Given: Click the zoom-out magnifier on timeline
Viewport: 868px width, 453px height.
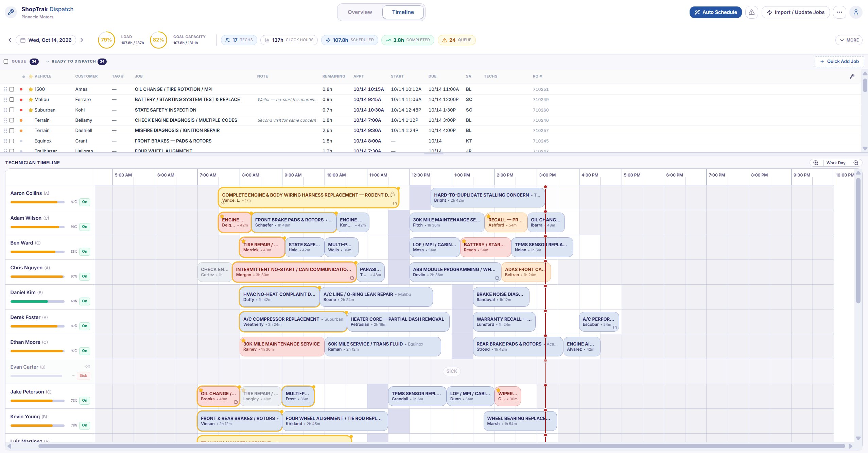Looking at the screenshot, I should click(856, 163).
